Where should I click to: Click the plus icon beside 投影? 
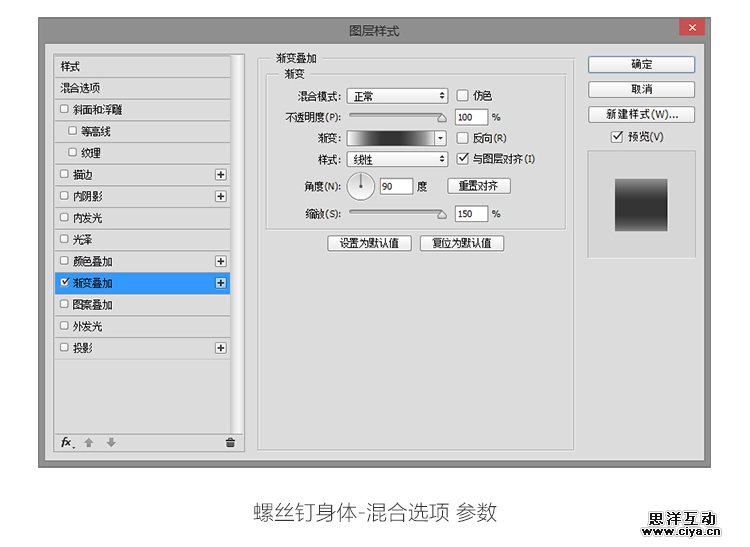221,348
